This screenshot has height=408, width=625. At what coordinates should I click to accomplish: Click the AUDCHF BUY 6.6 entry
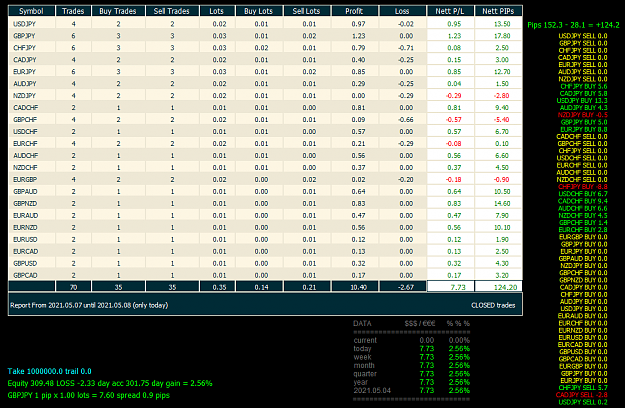[583, 208]
